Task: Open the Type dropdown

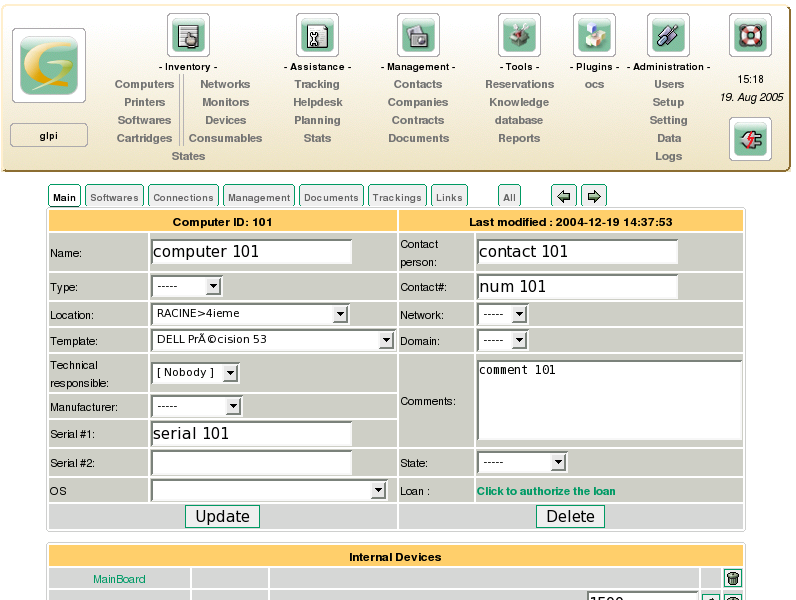Action: (x=186, y=287)
